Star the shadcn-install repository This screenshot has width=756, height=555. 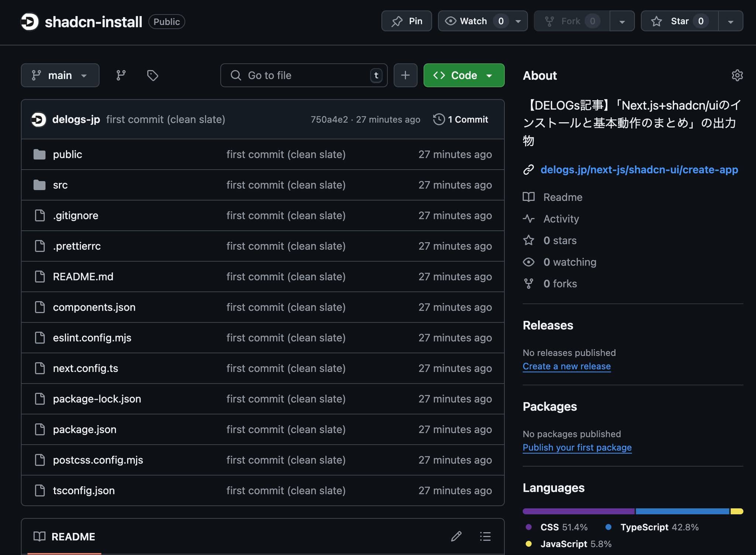point(679,21)
